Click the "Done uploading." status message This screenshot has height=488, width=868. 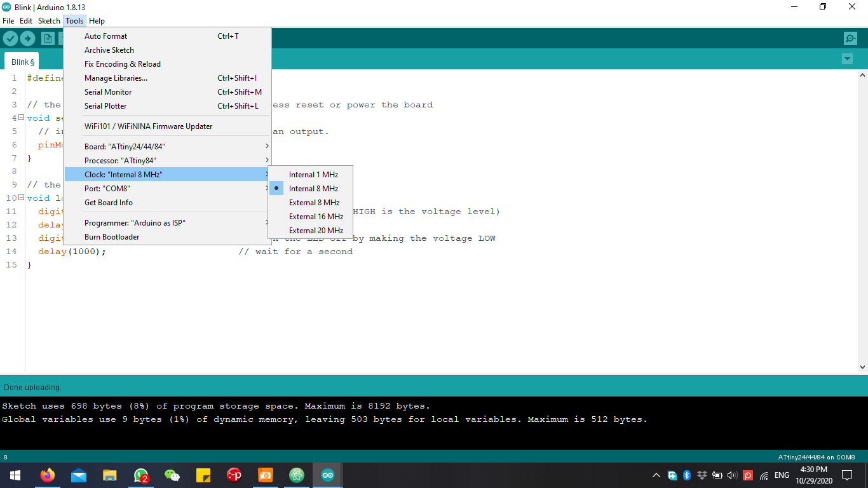(32, 387)
